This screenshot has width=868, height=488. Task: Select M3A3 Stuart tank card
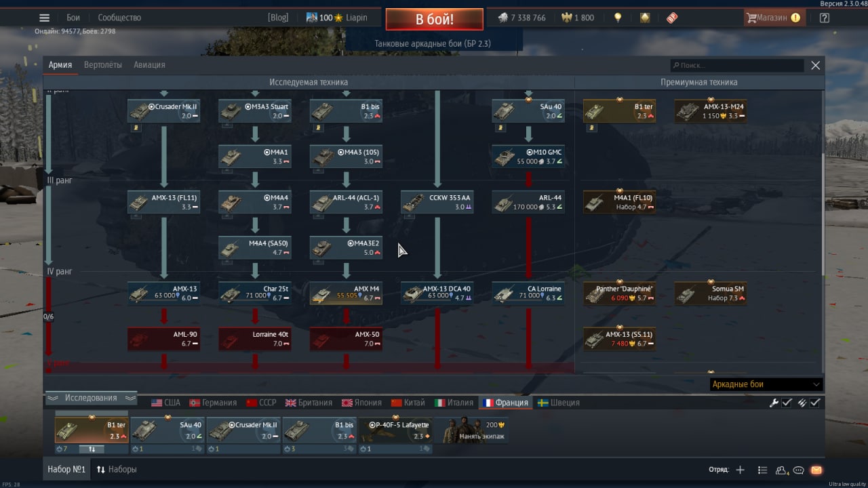[254, 111]
